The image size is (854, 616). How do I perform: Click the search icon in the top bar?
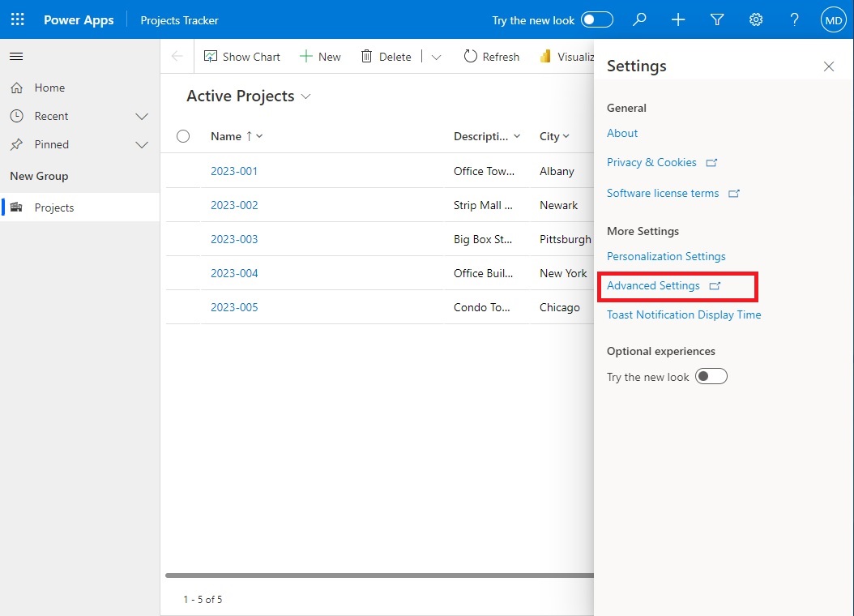(x=639, y=19)
